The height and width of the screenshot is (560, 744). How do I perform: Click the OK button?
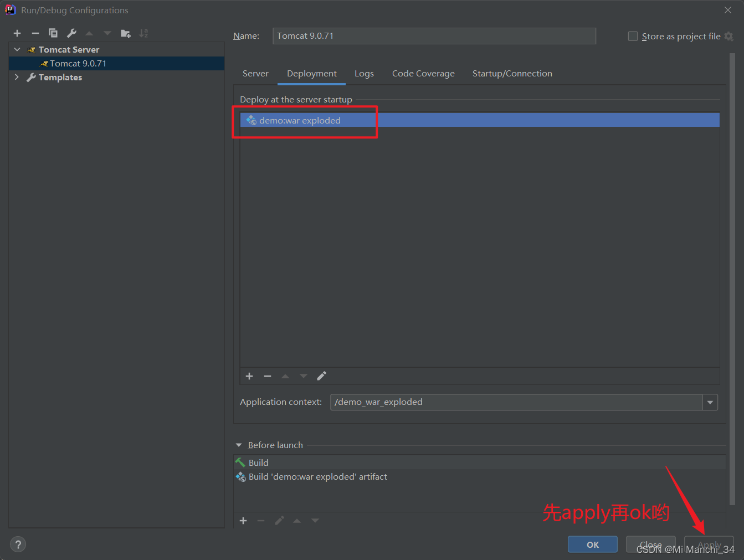coord(593,544)
